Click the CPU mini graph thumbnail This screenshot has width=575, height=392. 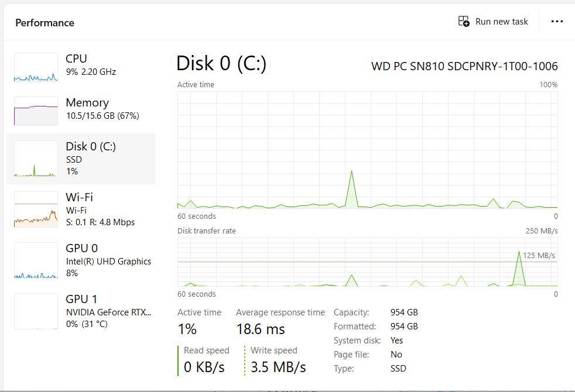click(x=35, y=67)
